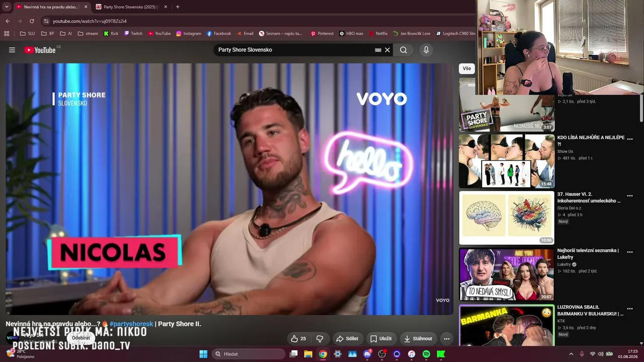
Task: Expand the tab search dropdown
Action: (6, 7)
